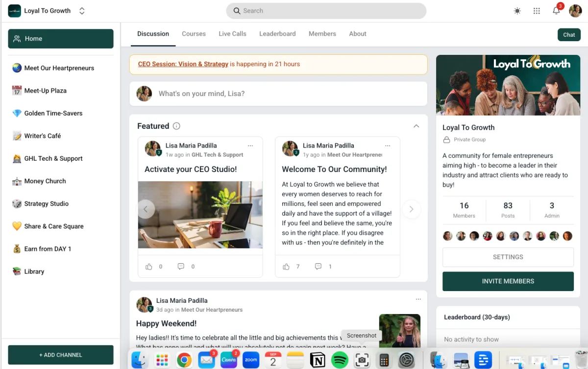
Task: Switch to the Discussion tab
Action: [x=153, y=34]
